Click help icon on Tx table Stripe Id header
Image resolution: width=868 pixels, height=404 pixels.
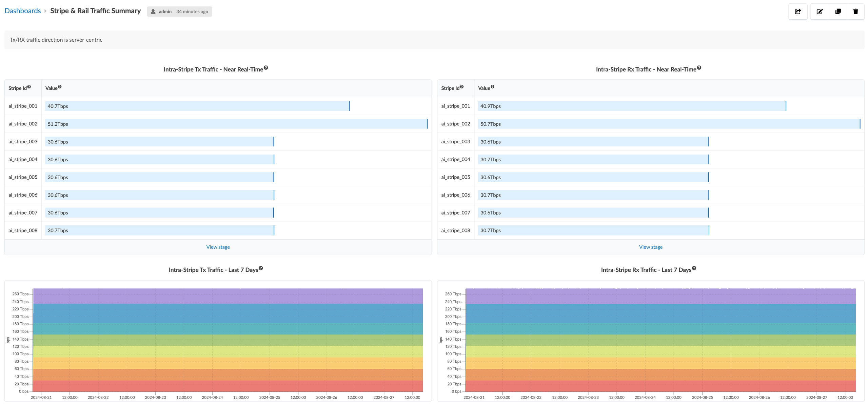[29, 87]
